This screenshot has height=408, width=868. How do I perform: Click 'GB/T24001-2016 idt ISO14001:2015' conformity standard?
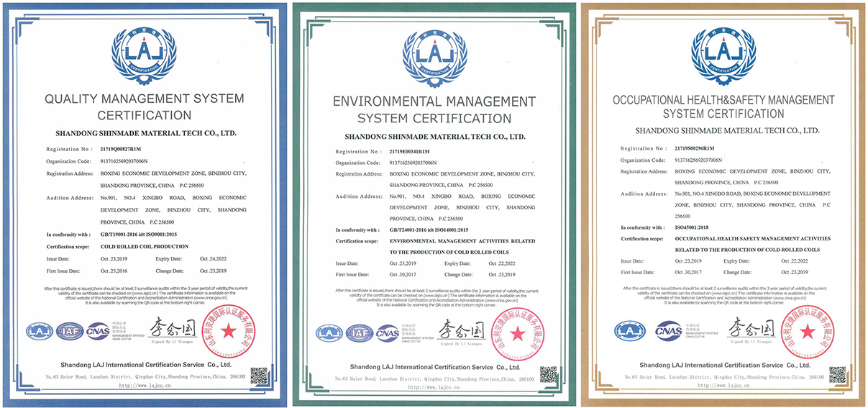tap(429, 230)
